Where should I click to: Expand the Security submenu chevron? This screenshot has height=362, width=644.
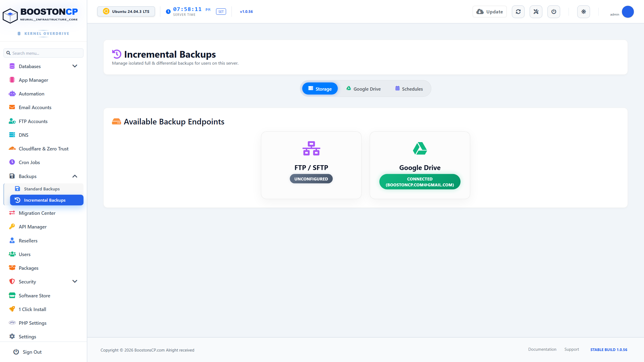tap(75, 281)
